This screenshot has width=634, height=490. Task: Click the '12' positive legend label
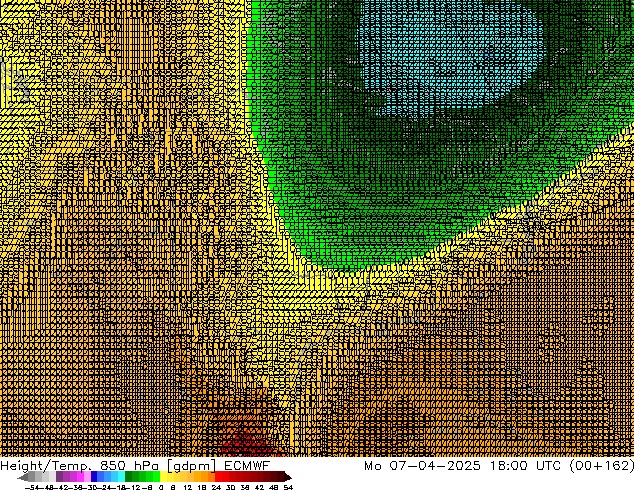(x=187, y=487)
